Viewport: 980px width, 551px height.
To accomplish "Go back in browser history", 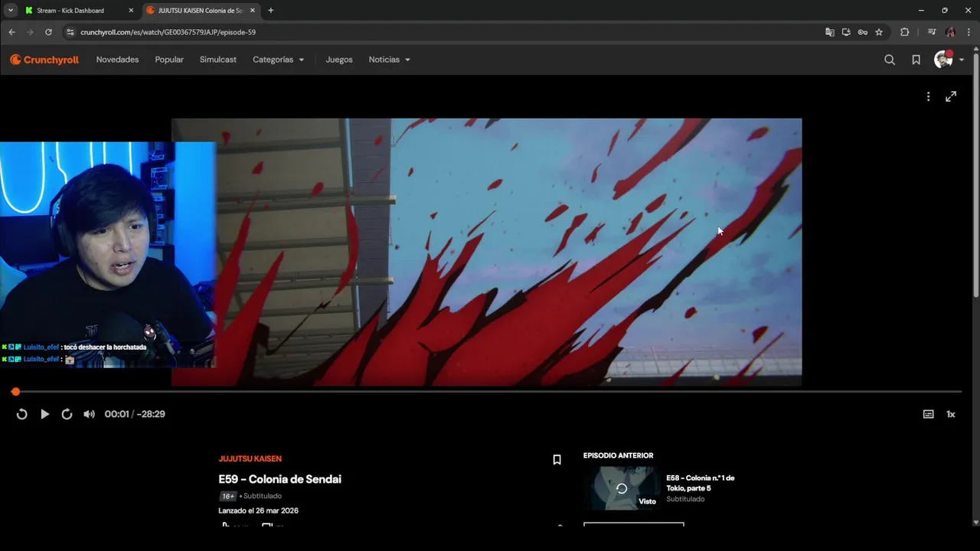I will [11, 32].
